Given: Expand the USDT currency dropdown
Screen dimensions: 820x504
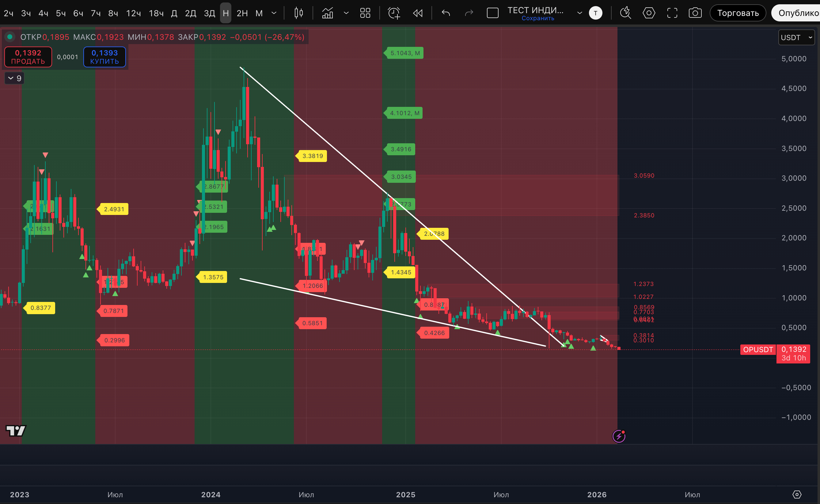Looking at the screenshot, I should [796, 37].
